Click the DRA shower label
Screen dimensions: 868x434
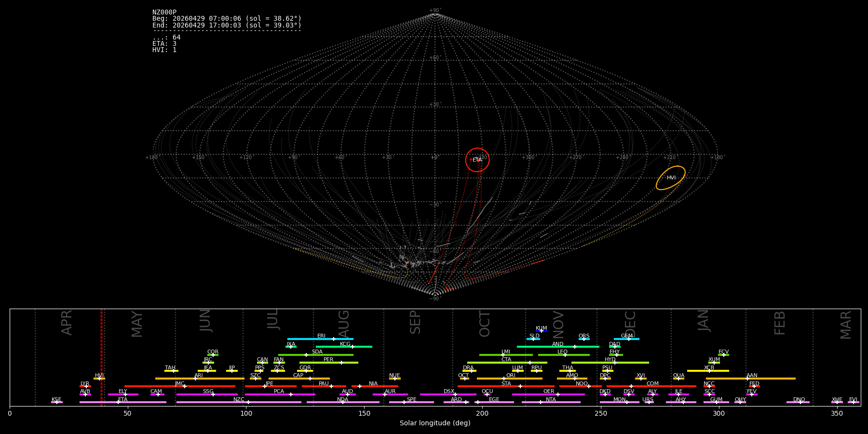tap(468, 368)
